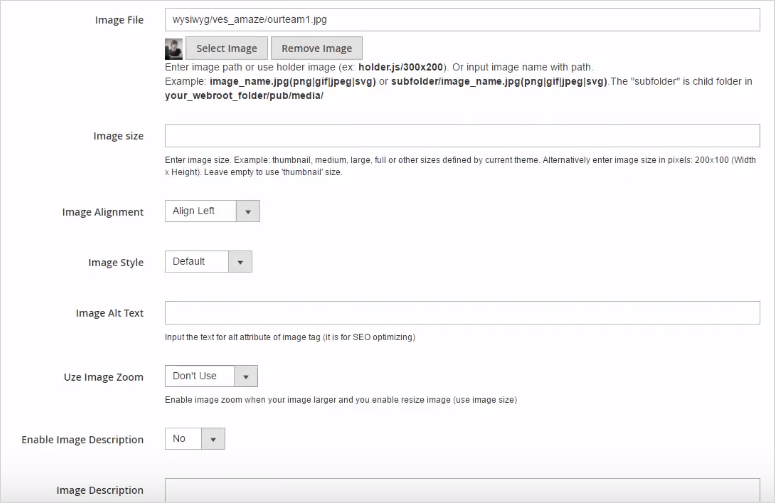Click the Image Description text area
The width and height of the screenshot is (775, 503).
pyautogui.click(x=461, y=490)
